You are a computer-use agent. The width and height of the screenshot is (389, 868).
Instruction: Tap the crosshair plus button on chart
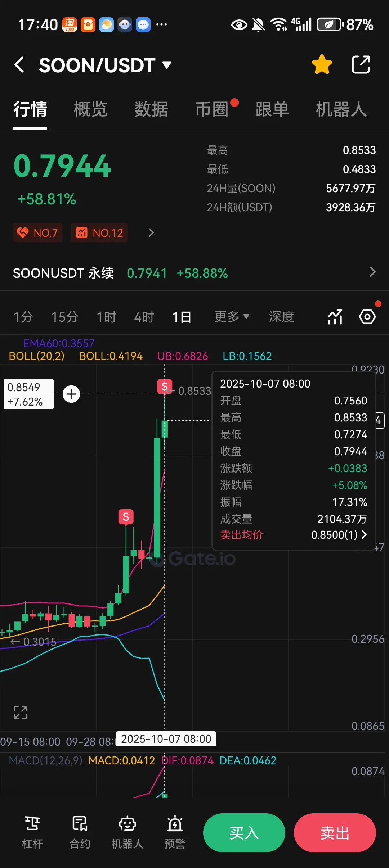click(x=71, y=394)
